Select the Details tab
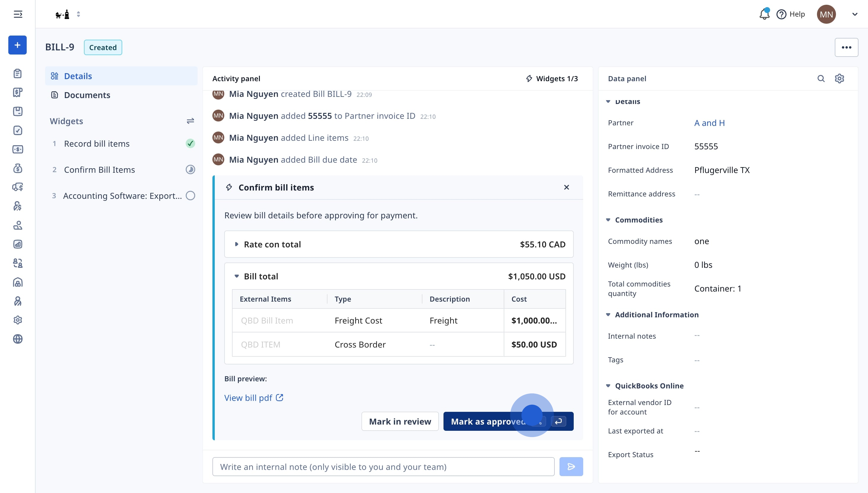 click(78, 76)
